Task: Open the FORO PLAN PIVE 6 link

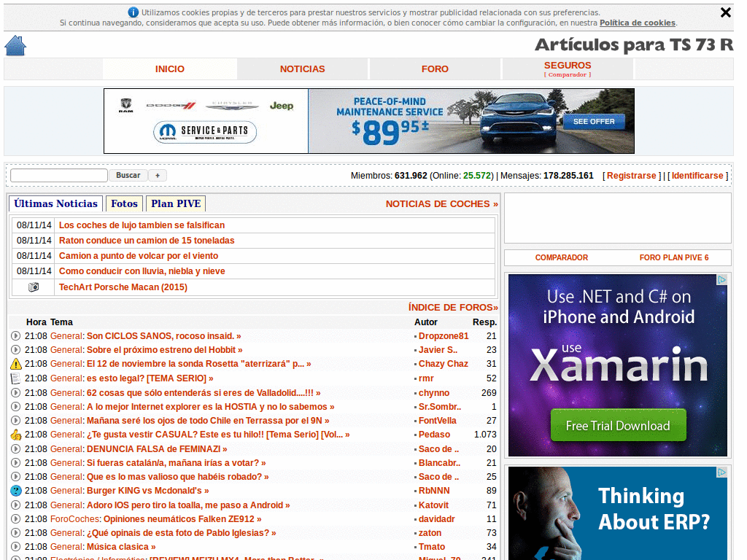Action: click(x=673, y=257)
